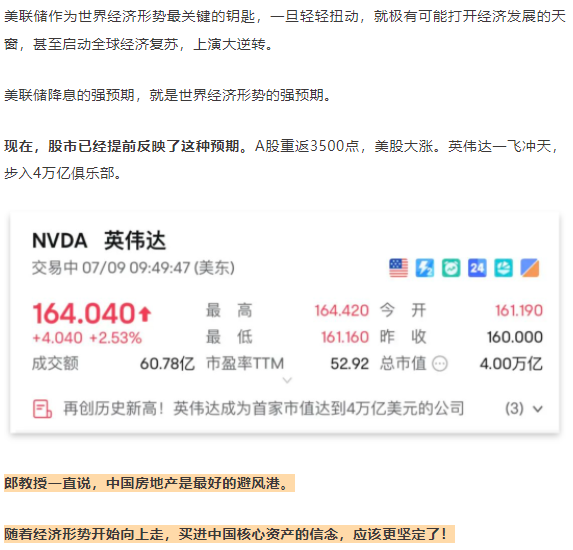The width and height of the screenshot is (573, 550).
Task: Click the green alarm clock icon
Action: pyautogui.click(x=451, y=268)
